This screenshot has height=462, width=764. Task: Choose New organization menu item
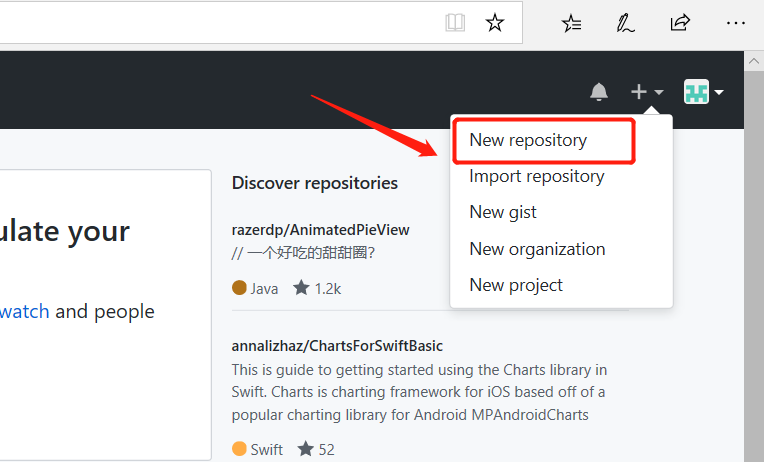537,249
